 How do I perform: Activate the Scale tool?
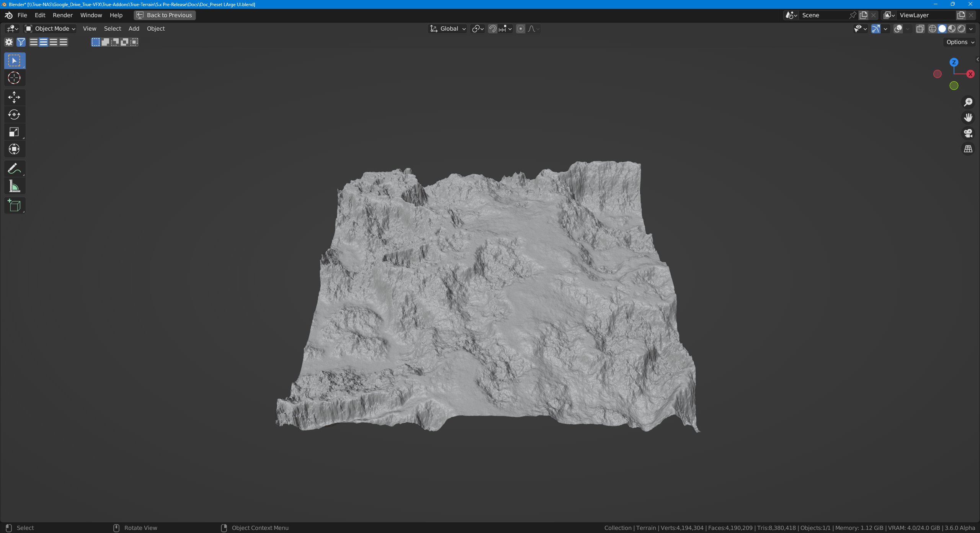point(14,132)
